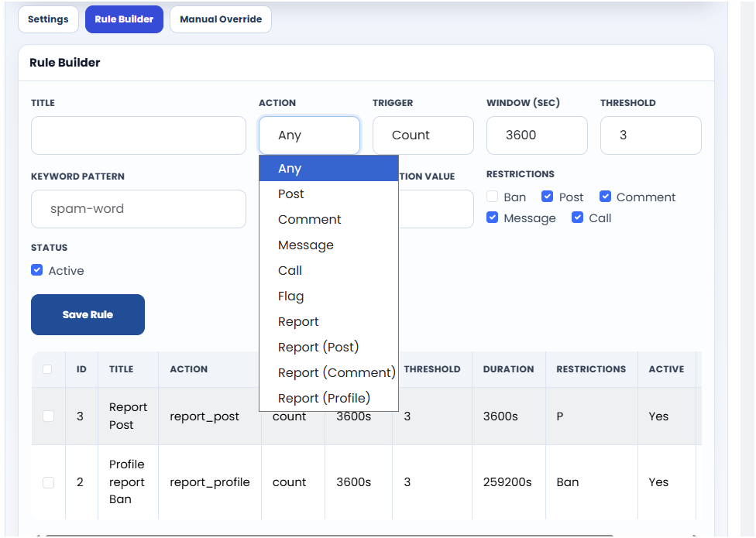Choose Report (Profile) from Action list
756x538 pixels.
[x=324, y=398]
